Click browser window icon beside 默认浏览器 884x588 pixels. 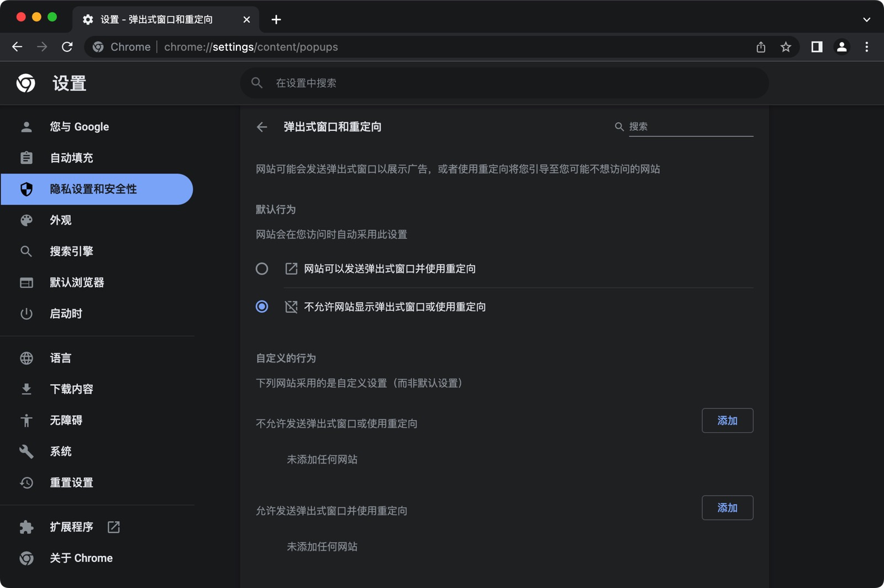26,282
